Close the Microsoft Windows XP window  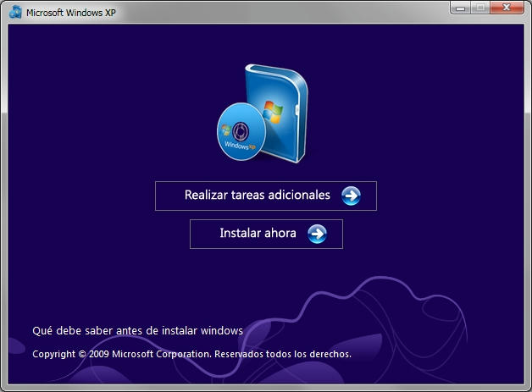click(x=507, y=7)
